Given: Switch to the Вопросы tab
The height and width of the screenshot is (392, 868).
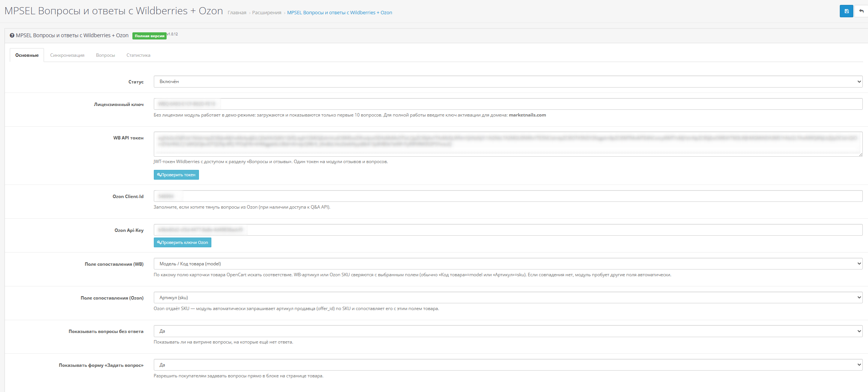Looking at the screenshot, I should [105, 55].
